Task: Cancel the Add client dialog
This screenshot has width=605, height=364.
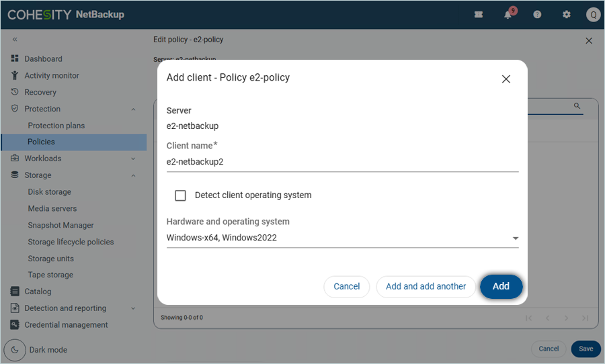Action: tap(346, 286)
